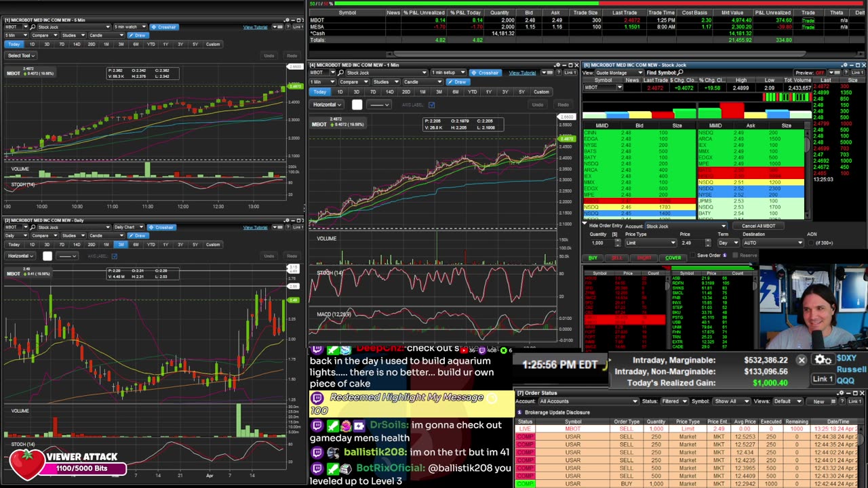The height and width of the screenshot is (488, 868).
Task: Pick the white color swatch in Daily chart
Action: 47,256
